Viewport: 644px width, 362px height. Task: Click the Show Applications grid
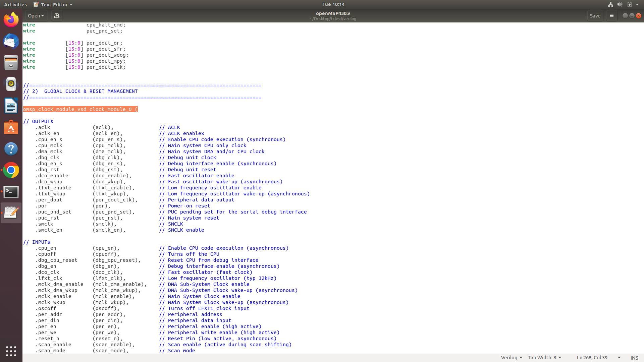[x=11, y=351]
